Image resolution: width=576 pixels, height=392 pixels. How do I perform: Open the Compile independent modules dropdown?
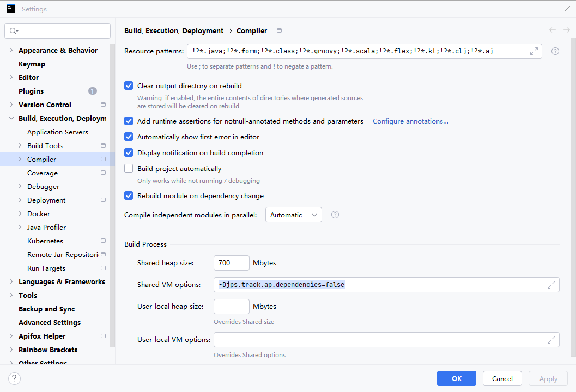294,215
